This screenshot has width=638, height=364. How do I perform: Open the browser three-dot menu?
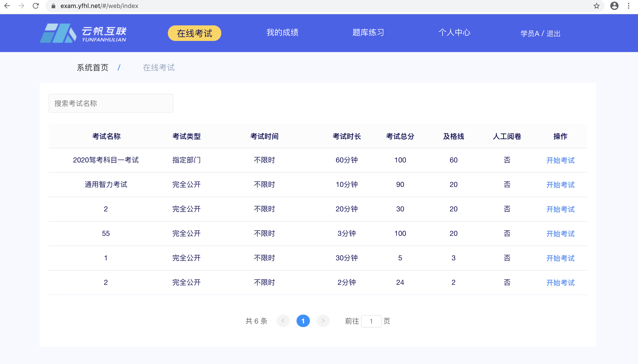(628, 6)
